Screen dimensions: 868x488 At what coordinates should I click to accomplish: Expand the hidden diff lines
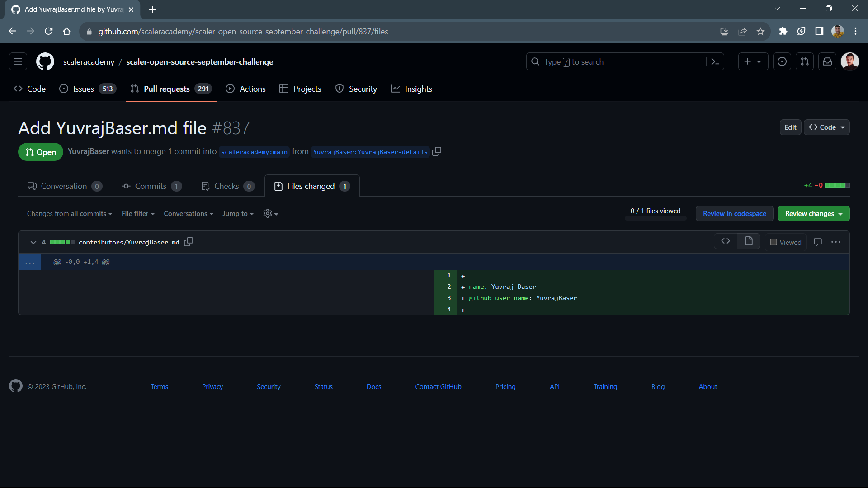(30, 262)
